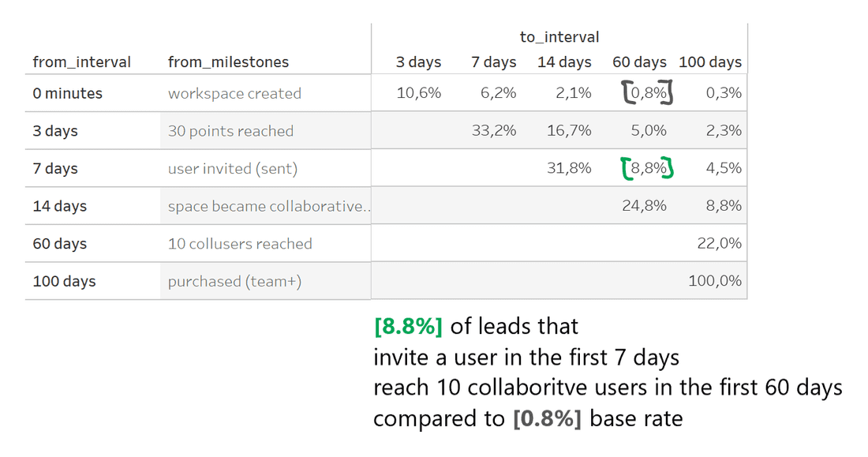The height and width of the screenshot is (457, 868).
Task: Click the green "[8.8%]" text in the caption
Action: [x=408, y=326]
